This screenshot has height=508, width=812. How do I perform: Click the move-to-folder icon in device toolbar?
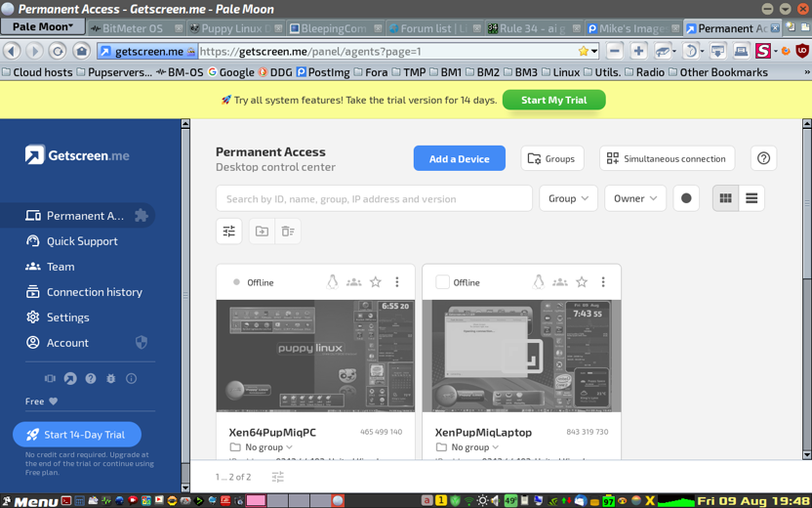262,232
